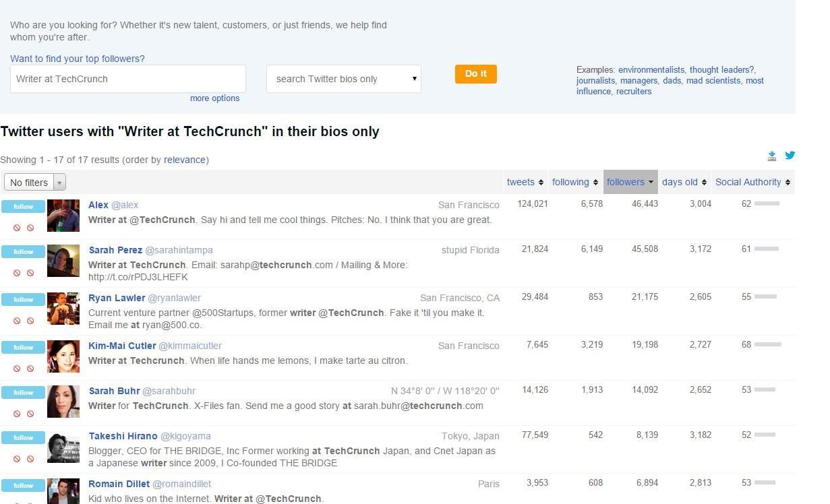Screen dimensions: 830x504
Task: Follow Takeshi Hirano with the follow button
Action: point(23,437)
